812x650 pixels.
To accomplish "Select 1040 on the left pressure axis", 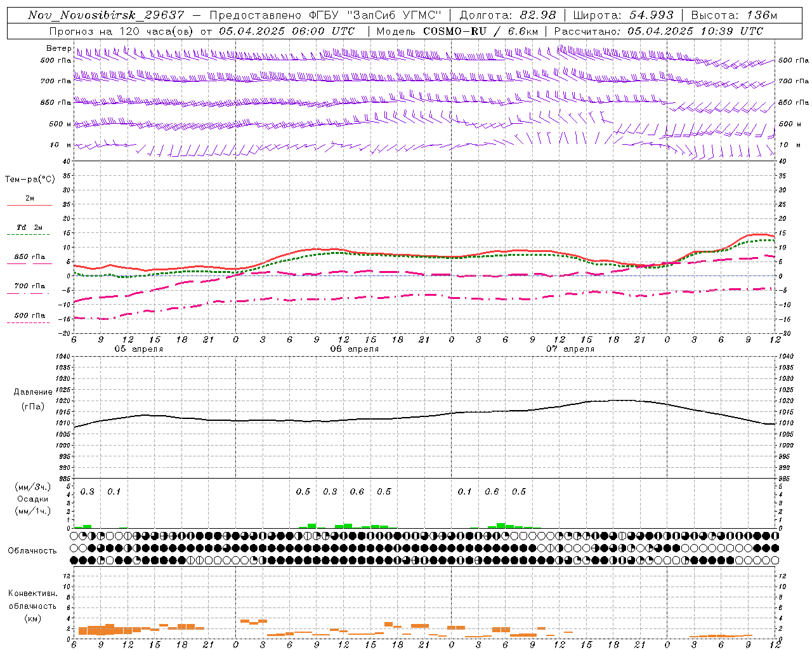I will 62,356.
